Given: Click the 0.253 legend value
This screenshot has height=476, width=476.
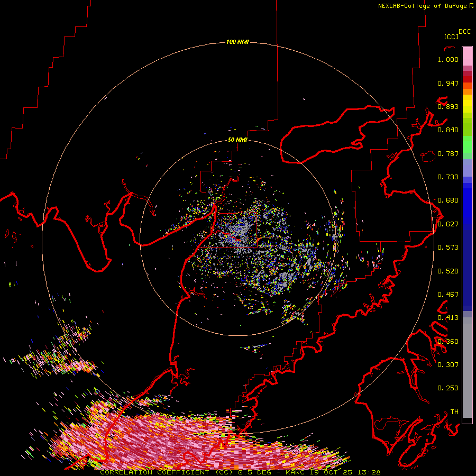Looking at the screenshot, I should 448,388.
